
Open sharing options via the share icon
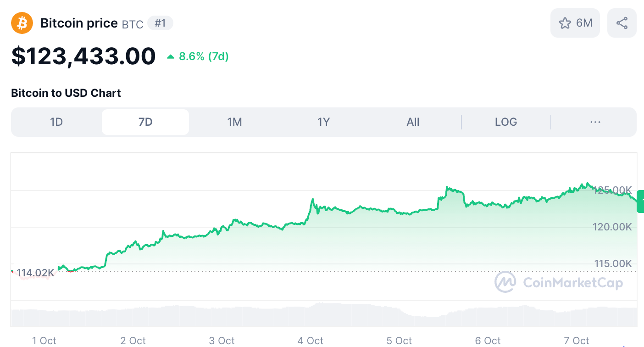[622, 22]
